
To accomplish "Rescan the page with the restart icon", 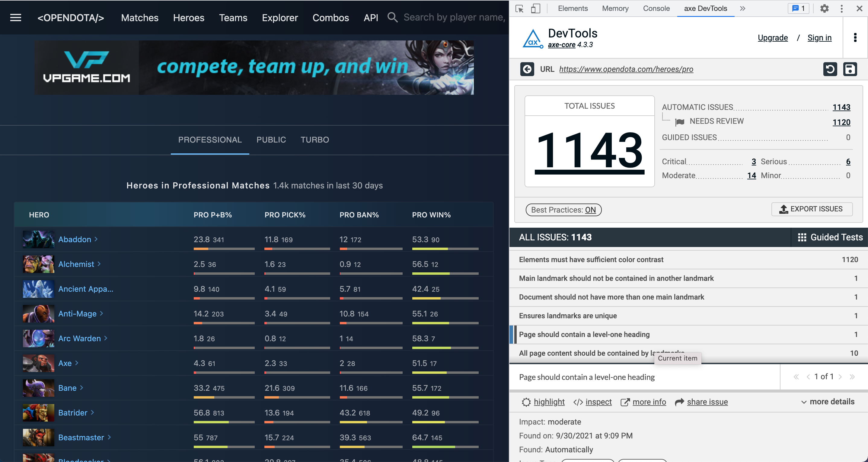I will click(830, 69).
